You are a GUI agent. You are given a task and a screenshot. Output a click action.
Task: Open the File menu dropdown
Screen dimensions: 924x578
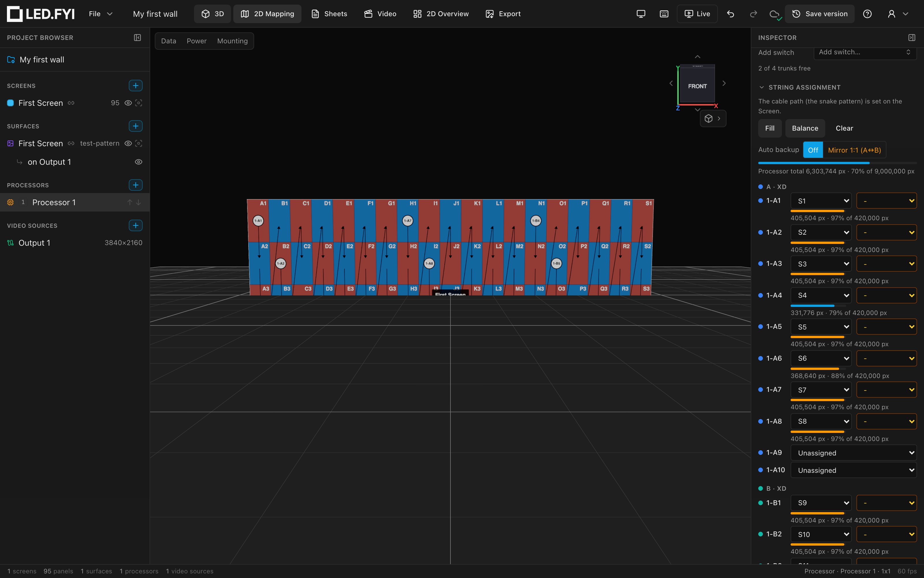click(101, 14)
